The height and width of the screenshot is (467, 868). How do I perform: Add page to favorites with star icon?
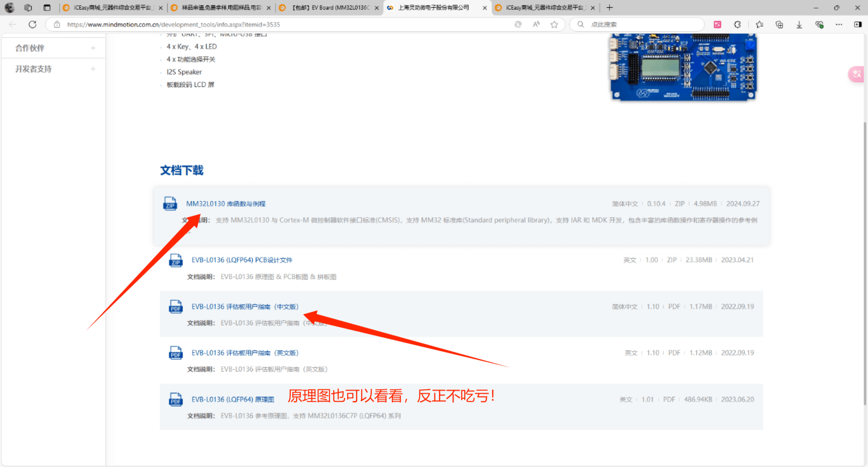coord(554,24)
